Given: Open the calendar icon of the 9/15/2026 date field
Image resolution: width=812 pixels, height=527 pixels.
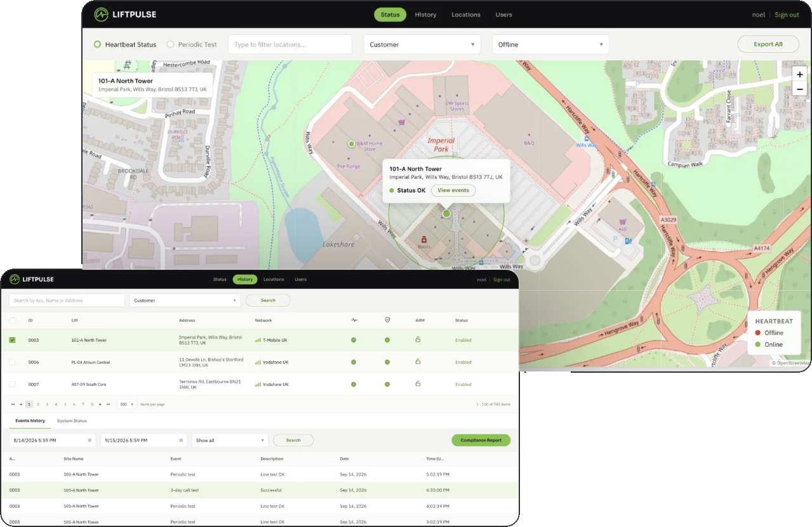Looking at the screenshot, I should pos(181,440).
